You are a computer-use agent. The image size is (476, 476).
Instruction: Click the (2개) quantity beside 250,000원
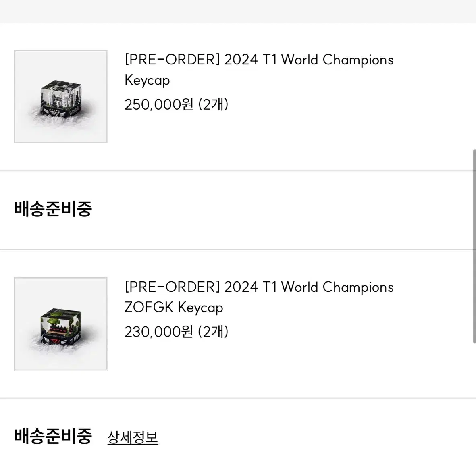213,105
